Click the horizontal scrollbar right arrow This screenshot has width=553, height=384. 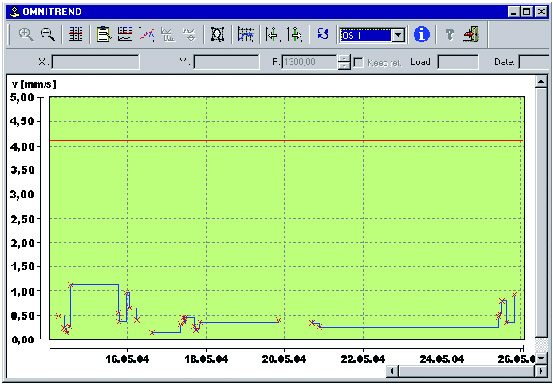[541, 371]
